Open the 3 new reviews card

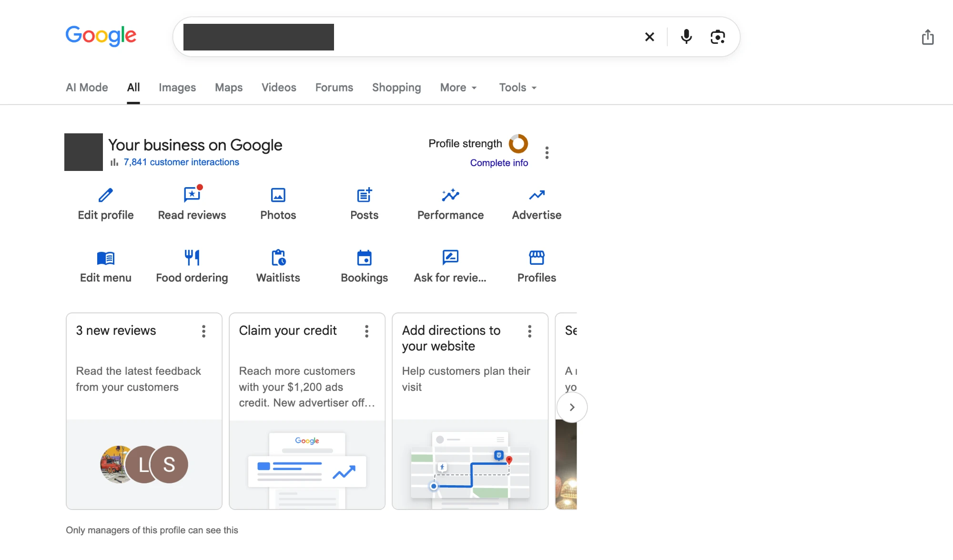[144, 411]
